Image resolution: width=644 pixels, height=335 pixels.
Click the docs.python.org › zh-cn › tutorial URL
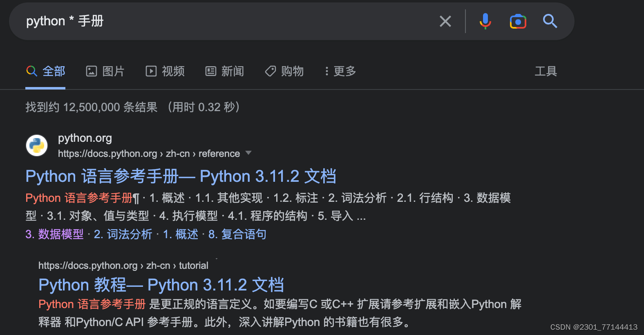point(123,266)
